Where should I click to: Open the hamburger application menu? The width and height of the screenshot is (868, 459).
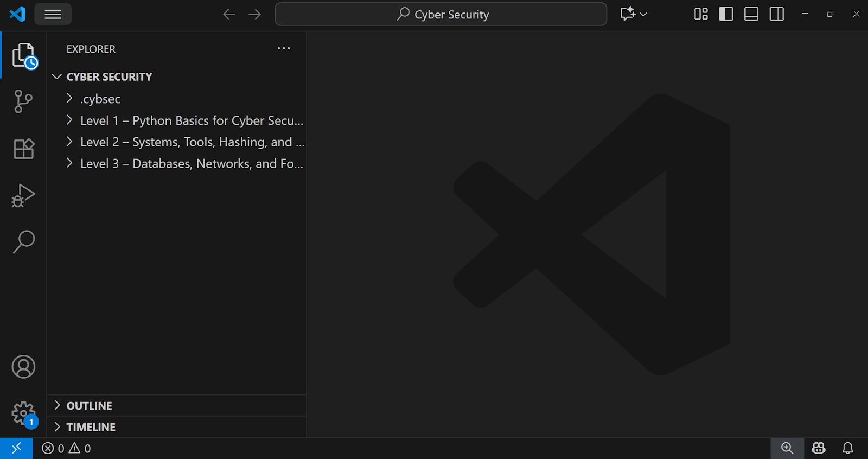tap(53, 14)
